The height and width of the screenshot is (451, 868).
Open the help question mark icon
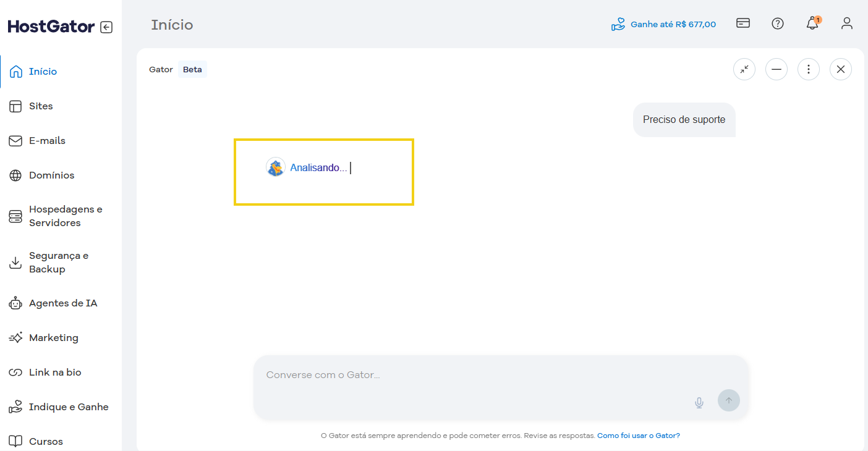point(778,23)
